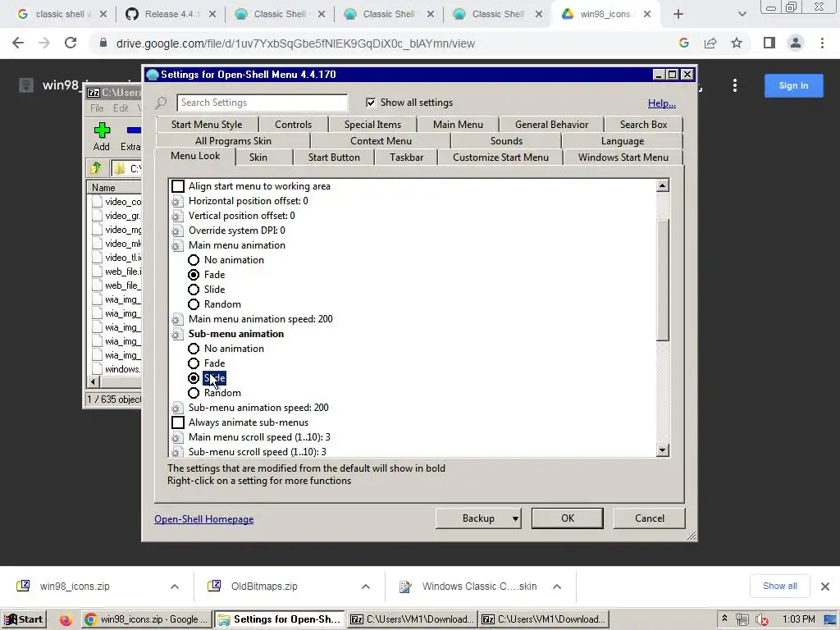Click the Windows Start button
Viewport: 840px width, 630px height.
24,620
